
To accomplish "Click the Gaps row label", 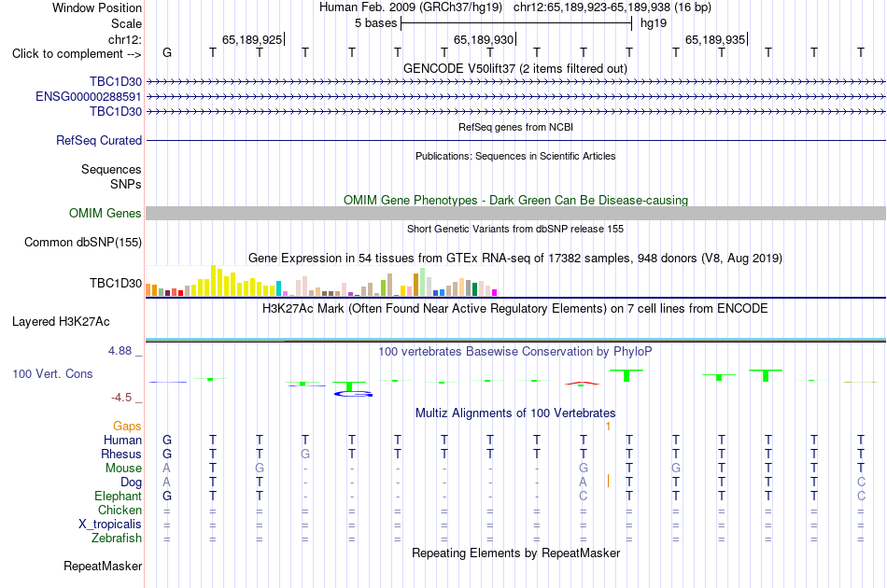I will coord(127,426).
